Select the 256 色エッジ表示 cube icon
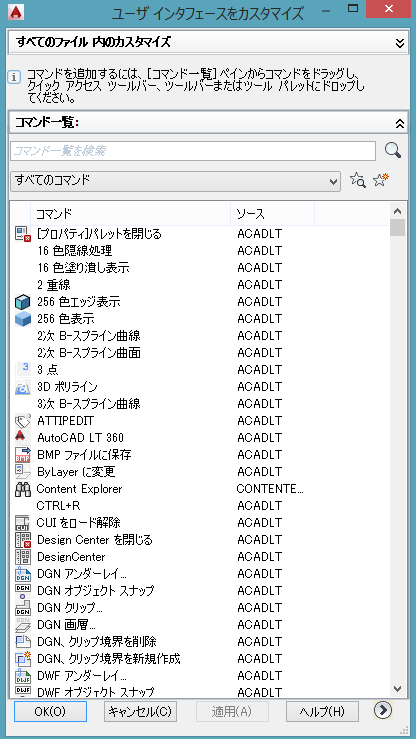Screen dimensions: 416x743 [x=23, y=302]
